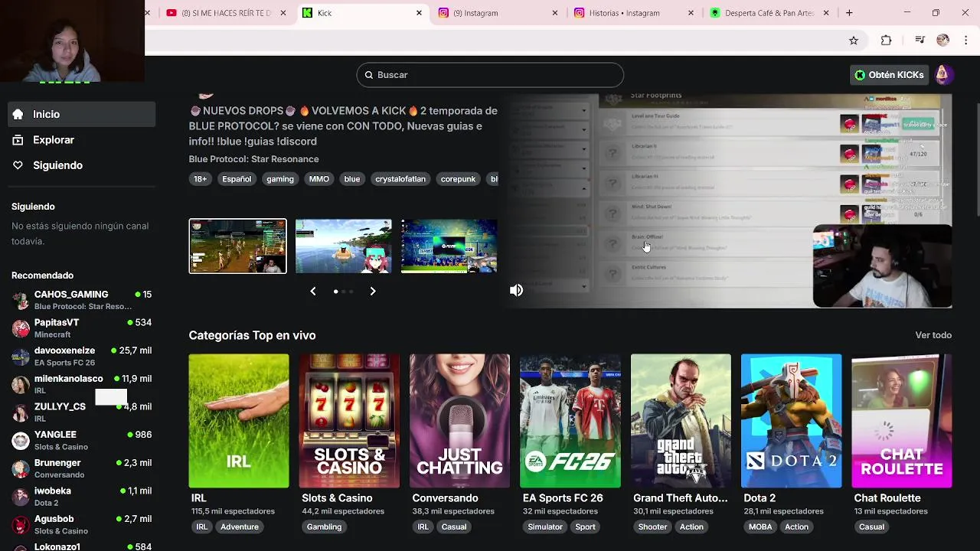Click the crystalofatlan stream tag
The width and height of the screenshot is (980, 551).
(x=400, y=179)
